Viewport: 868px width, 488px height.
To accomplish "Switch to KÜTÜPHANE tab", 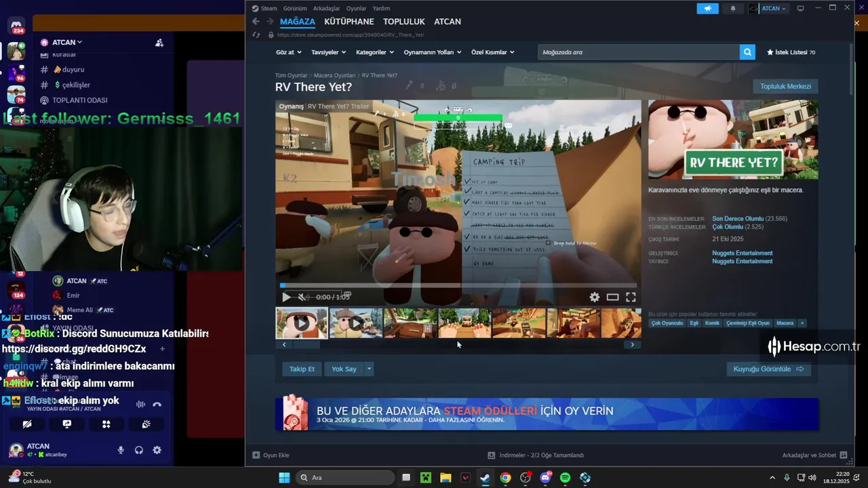I will (349, 22).
